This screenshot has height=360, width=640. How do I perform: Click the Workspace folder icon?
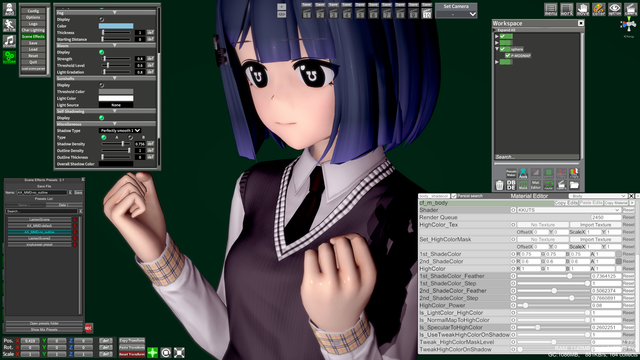tap(574, 185)
